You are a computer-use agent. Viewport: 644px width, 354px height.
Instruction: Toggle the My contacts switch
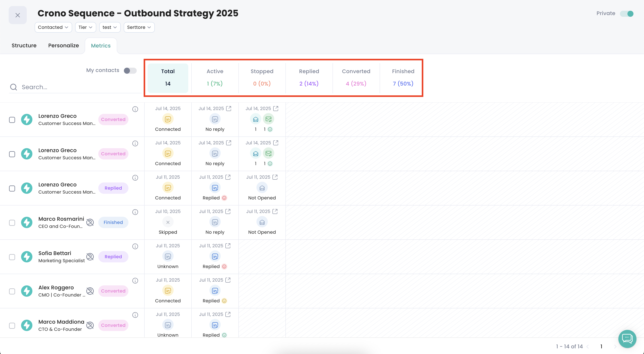(130, 70)
